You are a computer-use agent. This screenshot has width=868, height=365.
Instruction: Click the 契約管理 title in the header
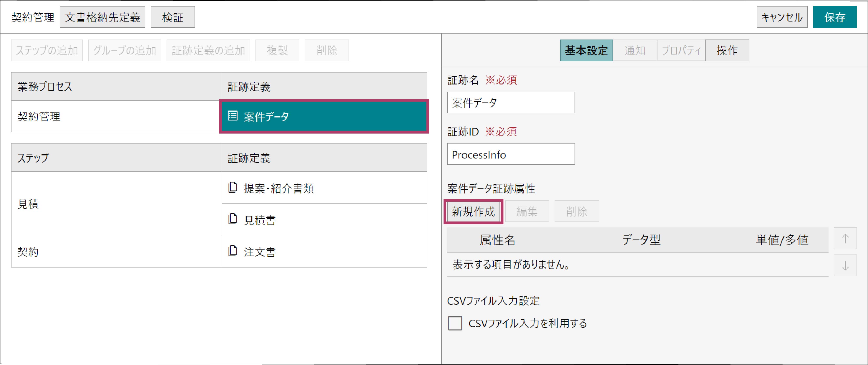(33, 17)
